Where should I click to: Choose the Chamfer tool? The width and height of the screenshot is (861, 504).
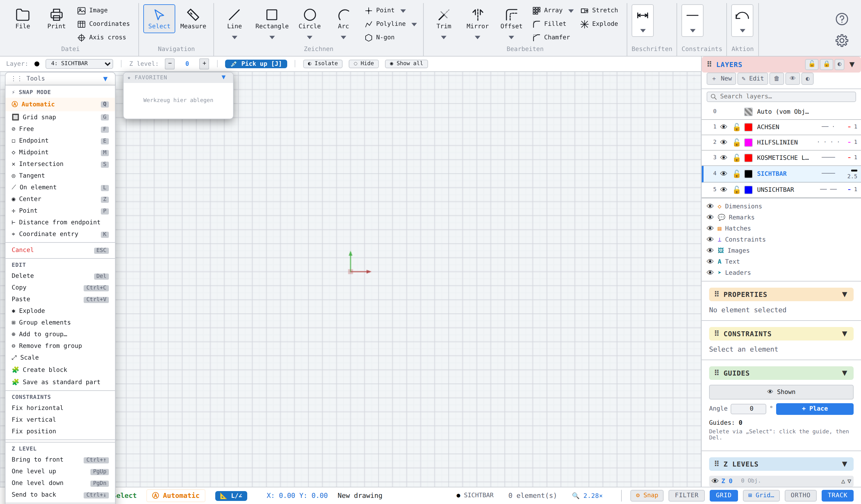tap(551, 37)
